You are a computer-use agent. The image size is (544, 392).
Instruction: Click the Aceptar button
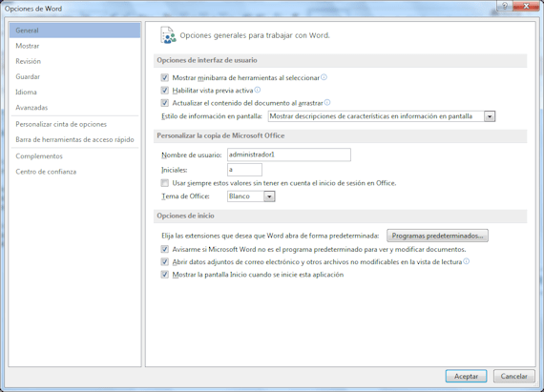click(466, 376)
